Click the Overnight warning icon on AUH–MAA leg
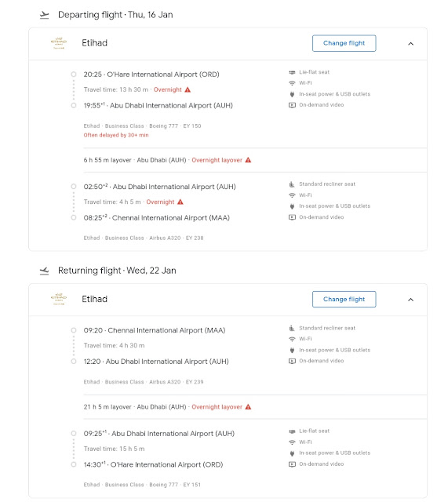This screenshot has height=502, width=448. (180, 202)
